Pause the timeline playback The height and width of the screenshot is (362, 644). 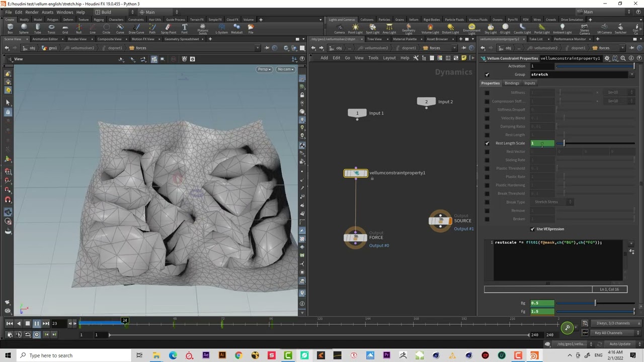pos(36,324)
